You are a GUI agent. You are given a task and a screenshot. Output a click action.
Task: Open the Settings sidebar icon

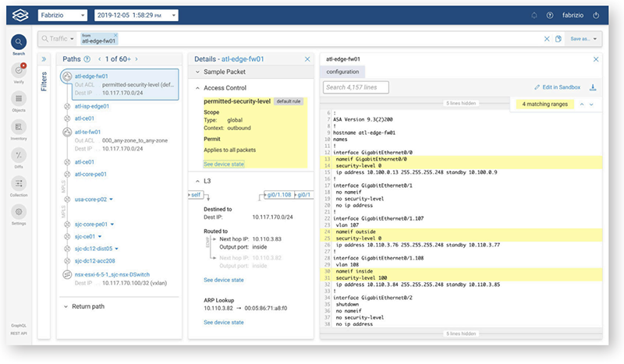[x=18, y=212]
